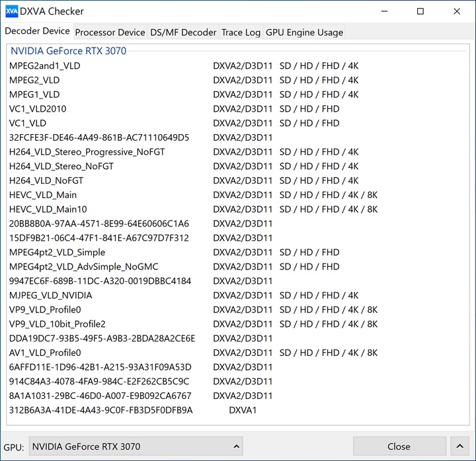Switch to the Processor Device tab

[110, 32]
